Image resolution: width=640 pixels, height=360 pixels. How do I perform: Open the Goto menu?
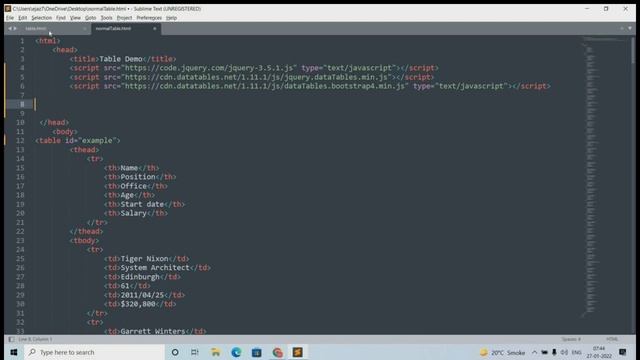pos(91,18)
